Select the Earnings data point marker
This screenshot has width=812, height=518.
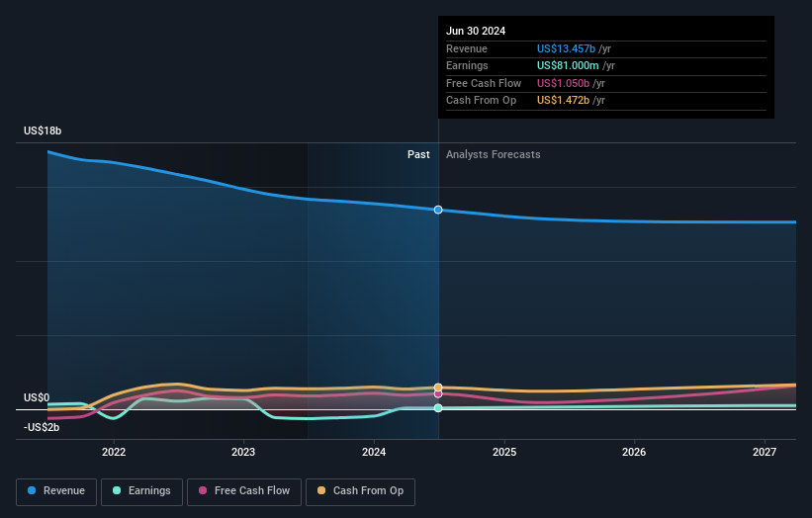pos(438,407)
